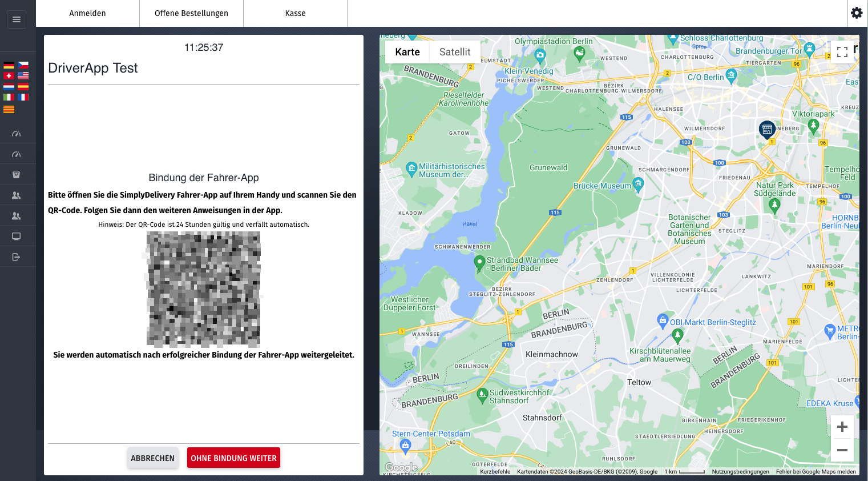Viewport: 868px width, 481px height.
Task: Select the Kirschblütenallee am Mauerweg pin
Action: [x=677, y=335]
